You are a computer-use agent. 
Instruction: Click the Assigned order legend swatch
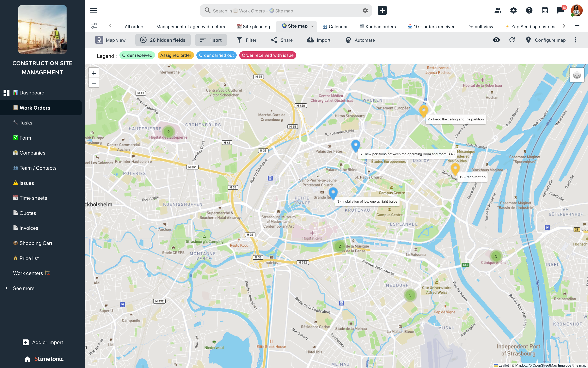pos(176,55)
